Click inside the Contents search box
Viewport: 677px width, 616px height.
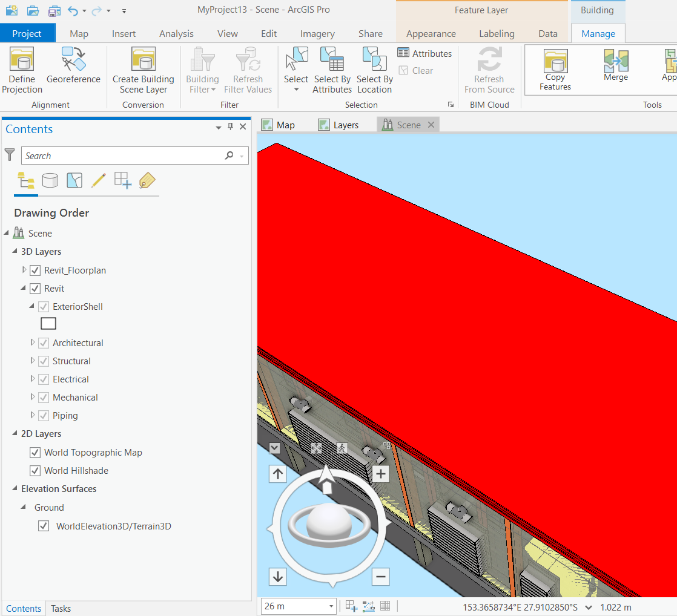coord(121,156)
